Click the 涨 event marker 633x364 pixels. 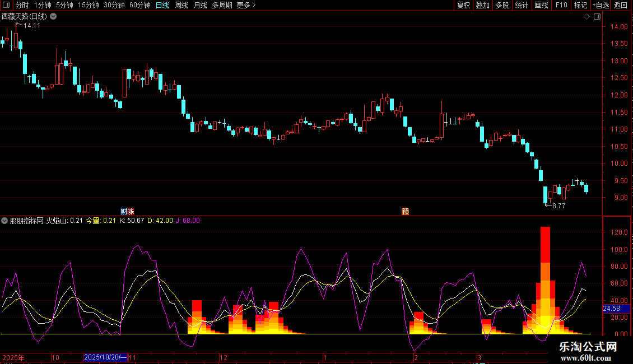pyautogui.click(x=131, y=212)
